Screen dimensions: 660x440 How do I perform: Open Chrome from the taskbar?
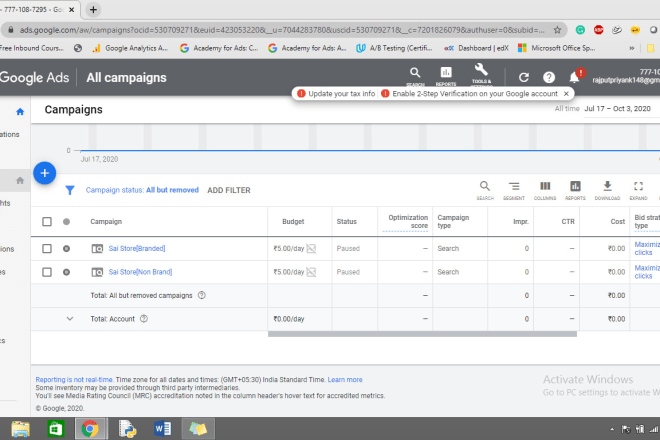(90, 429)
